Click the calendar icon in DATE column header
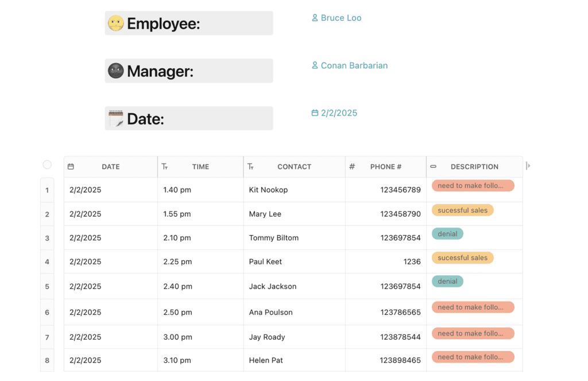 click(x=71, y=167)
